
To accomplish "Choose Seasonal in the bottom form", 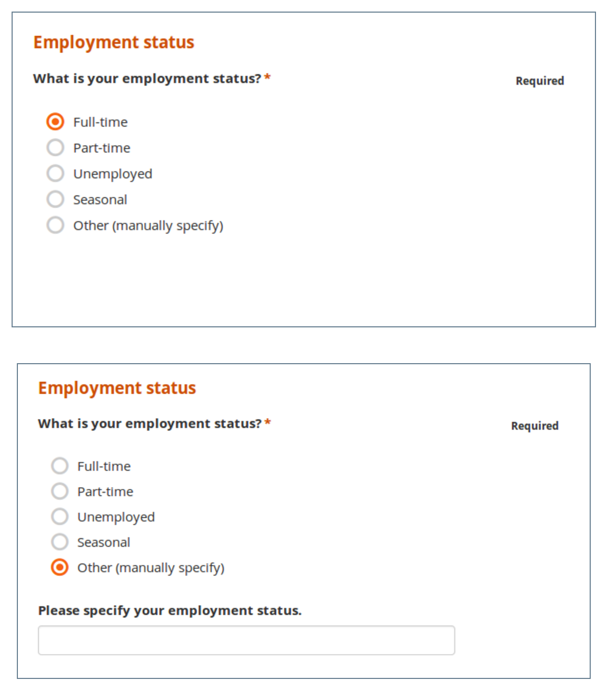I will tap(59, 542).
